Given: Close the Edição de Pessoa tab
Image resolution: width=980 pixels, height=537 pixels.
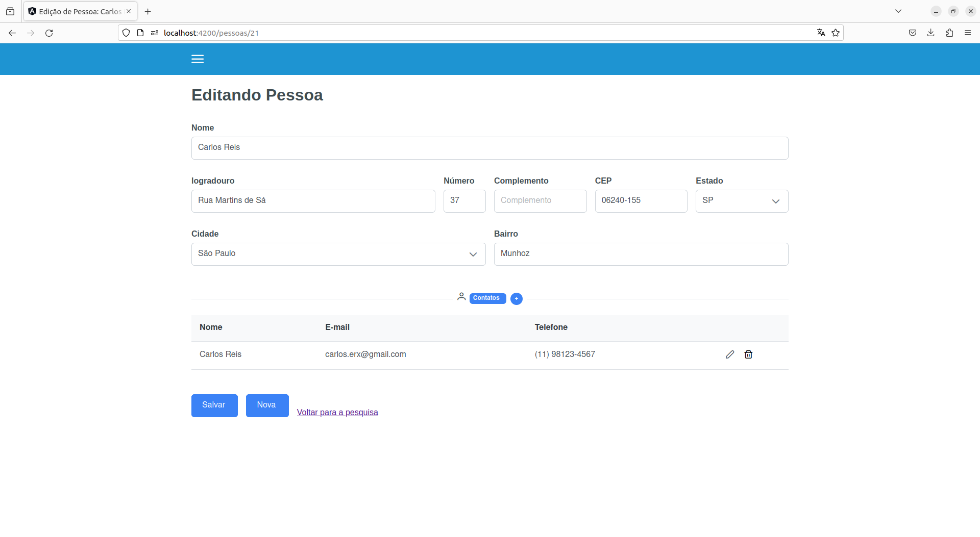Looking at the screenshot, I should tap(129, 11).
